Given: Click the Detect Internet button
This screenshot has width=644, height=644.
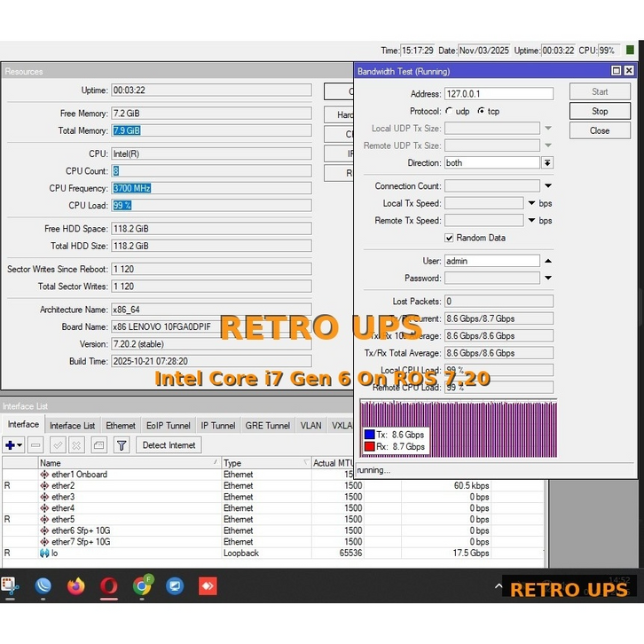Looking at the screenshot, I should coord(168,445).
